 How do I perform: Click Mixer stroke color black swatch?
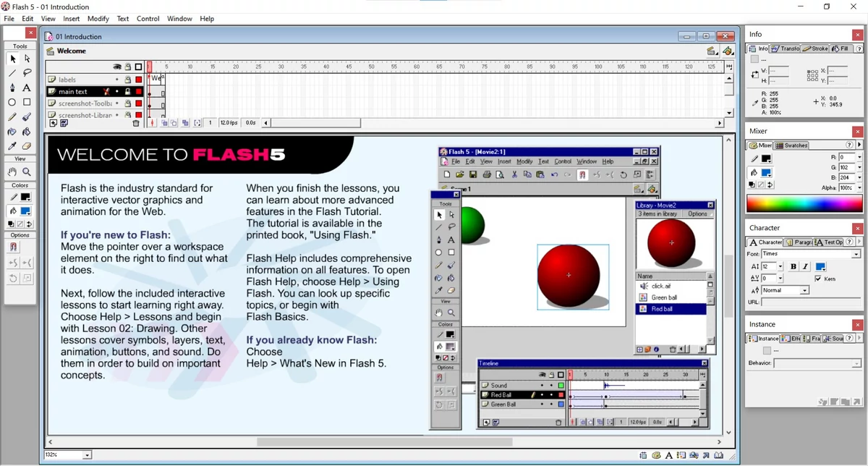[x=766, y=158]
